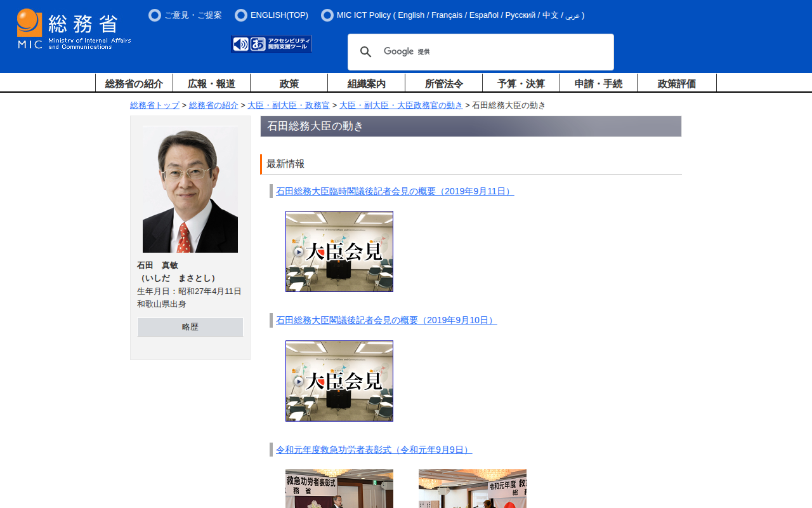
Task: Click the ENGLISH(TOP) bullet icon
Action: [x=241, y=15]
